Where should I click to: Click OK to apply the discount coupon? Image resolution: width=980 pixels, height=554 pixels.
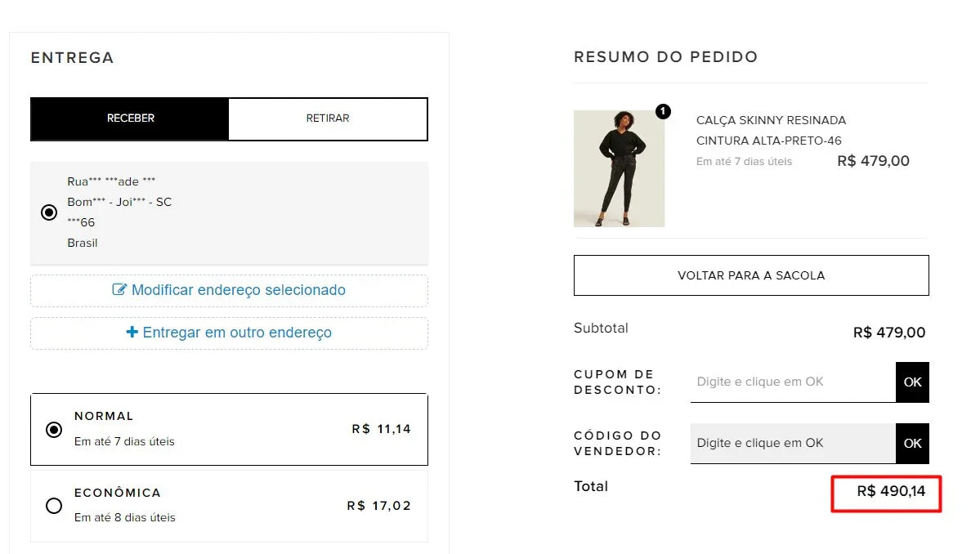point(912,382)
